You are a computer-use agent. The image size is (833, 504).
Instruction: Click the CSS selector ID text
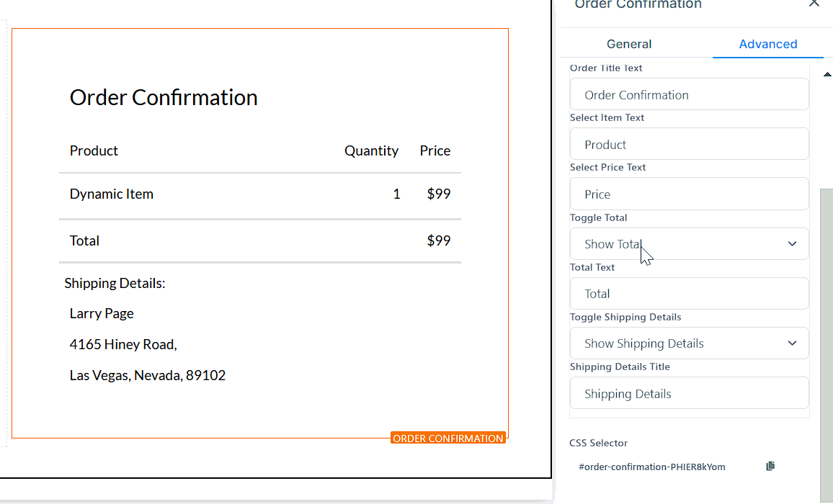(651, 467)
